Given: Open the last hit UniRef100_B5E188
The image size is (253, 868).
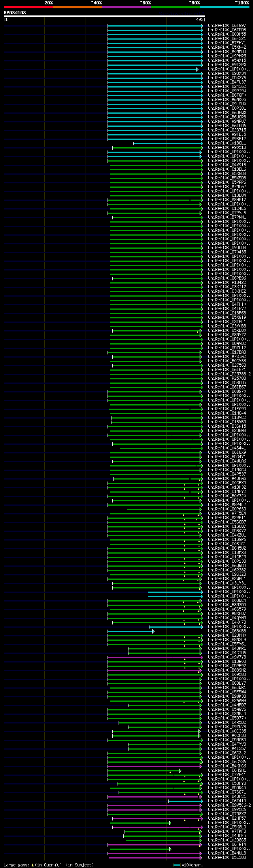Looking at the screenshot, I should 227,858.
